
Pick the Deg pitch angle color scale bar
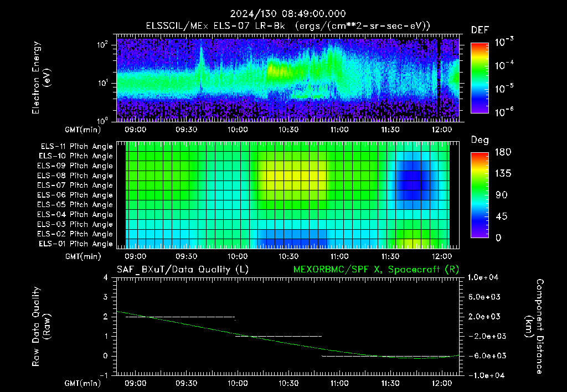click(x=480, y=195)
